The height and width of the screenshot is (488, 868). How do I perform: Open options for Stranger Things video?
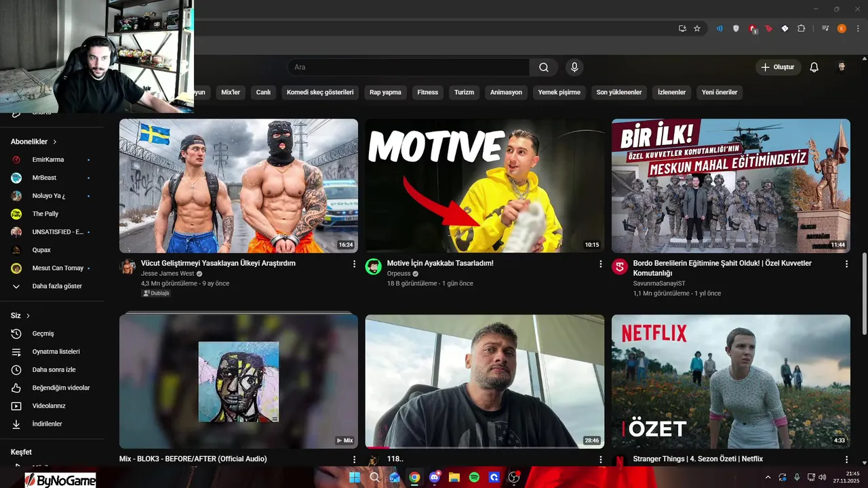click(846, 460)
